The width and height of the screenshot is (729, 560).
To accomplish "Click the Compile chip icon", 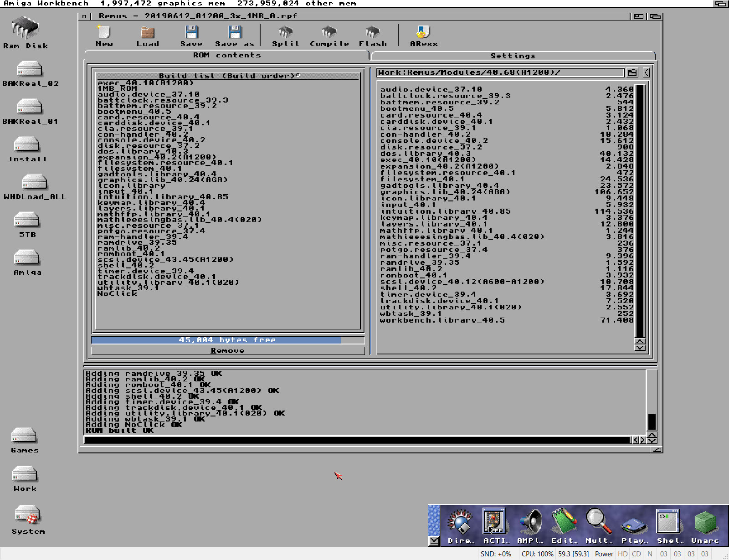I will click(329, 32).
